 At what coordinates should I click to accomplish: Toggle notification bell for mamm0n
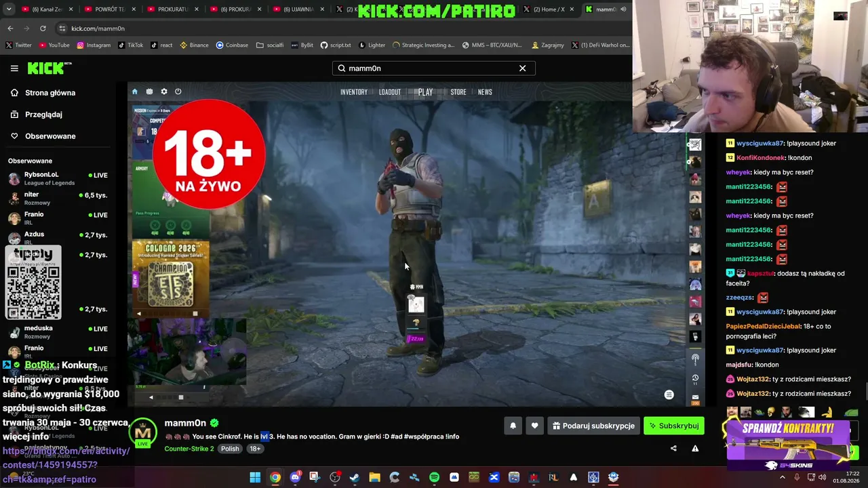point(513,426)
